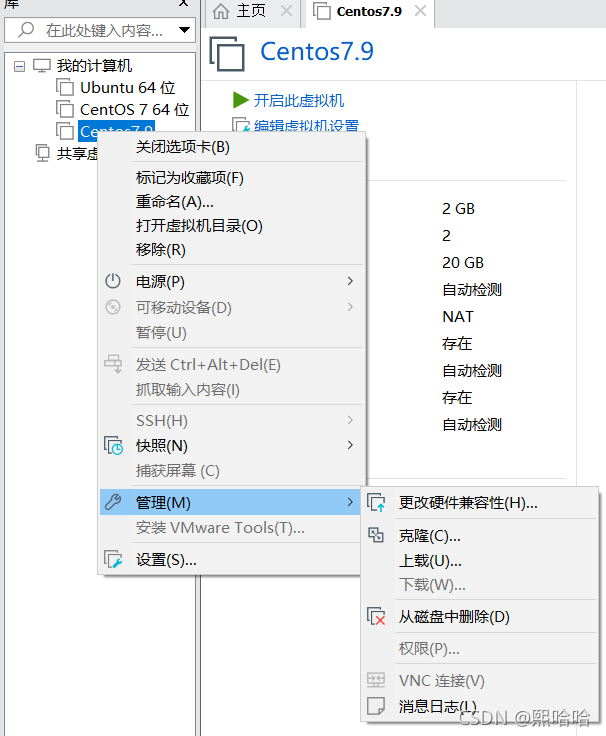
Task: Close the Centos7.9 tab with its X
Action: (x=421, y=11)
